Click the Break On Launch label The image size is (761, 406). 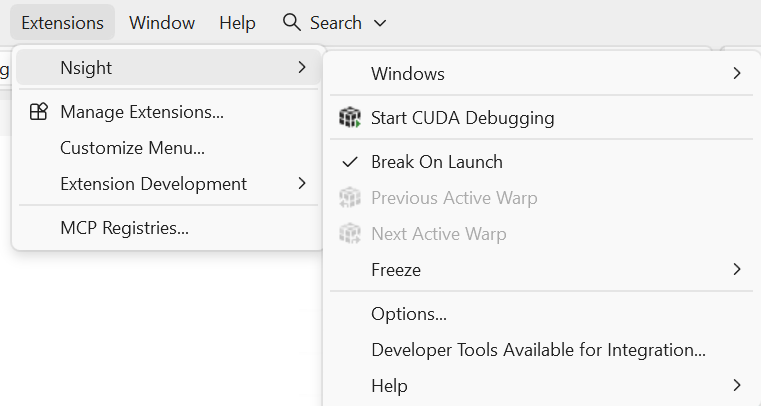(437, 162)
